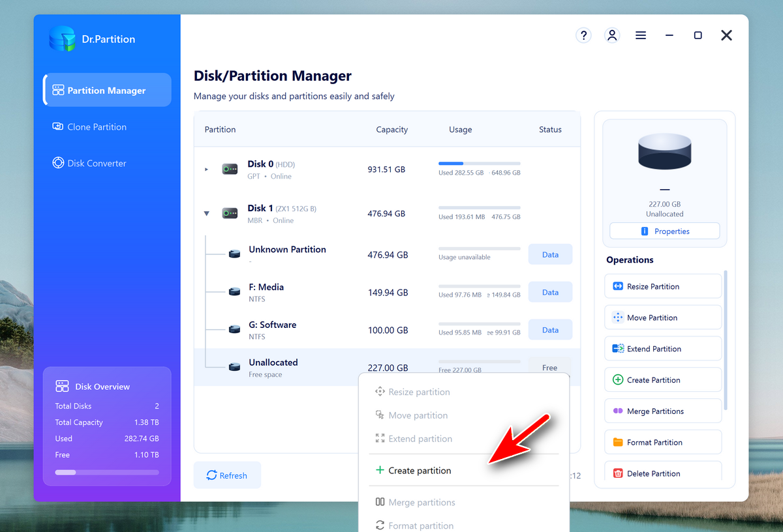
Task: Click the Refresh button
Action: point(227,475)
